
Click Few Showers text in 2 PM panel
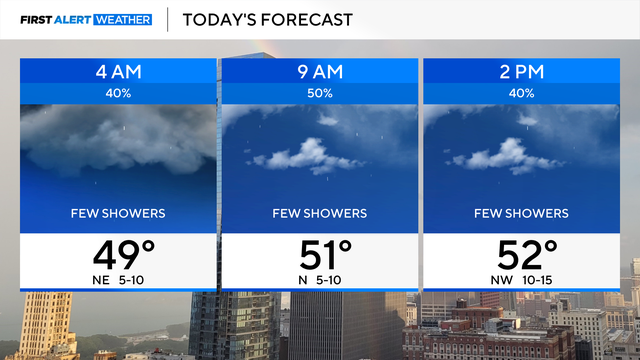tap(521, 213)
